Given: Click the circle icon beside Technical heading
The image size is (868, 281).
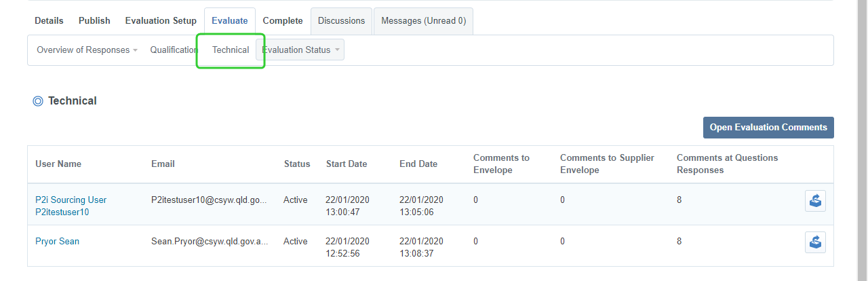Looking at the screenshot, I should pyautogui.click(x=38, y=101).
